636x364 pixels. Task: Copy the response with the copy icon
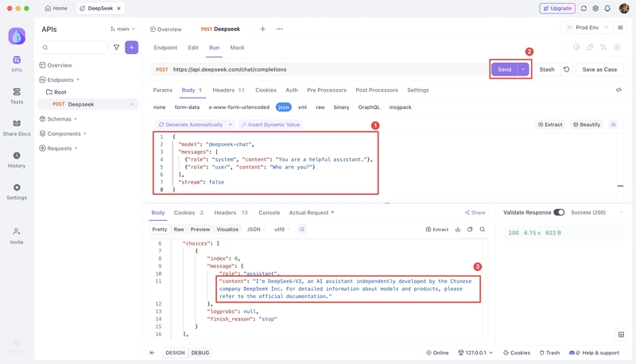[x=470, y=230]
